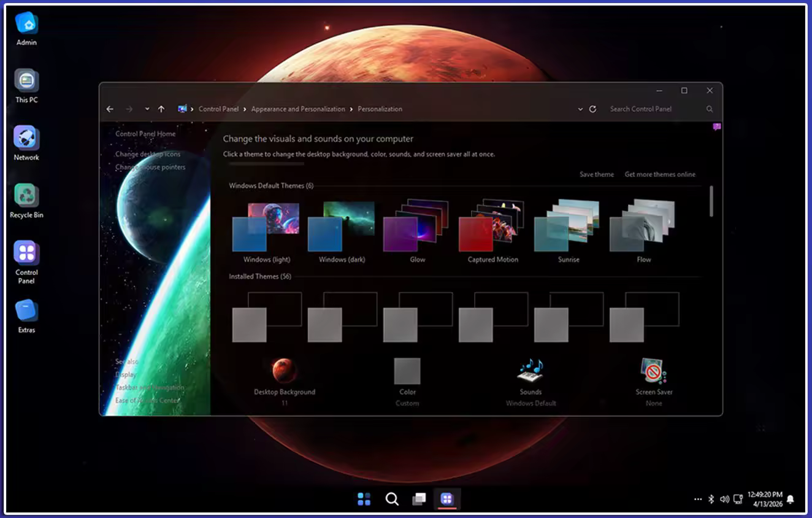The image size is (812, 518).
Task: Click the taskbar Search magnifier icon
Action: click(x=392, y=499)
